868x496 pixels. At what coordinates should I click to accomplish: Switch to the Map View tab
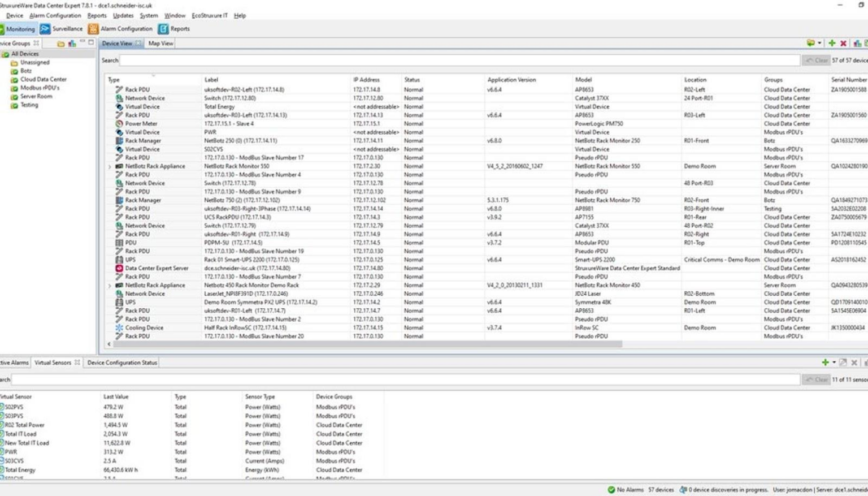(160, 43)
